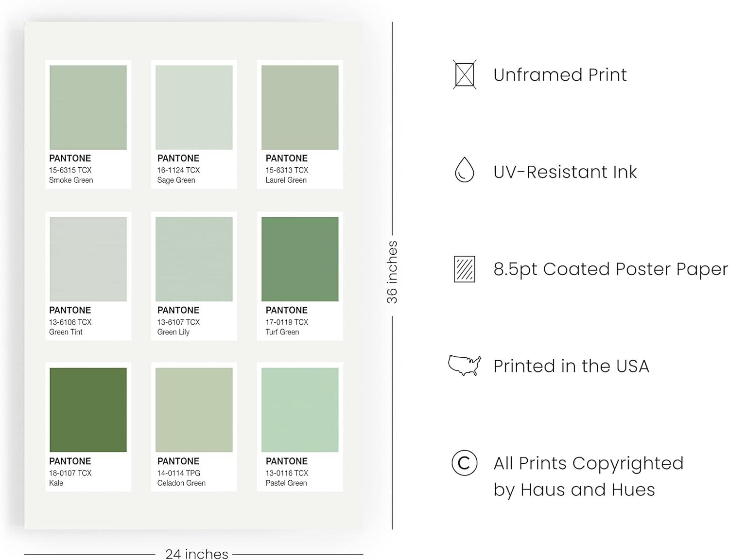This screenshot has width=729, height=560.
Task: Choose the Celadon Green color swatch
Action: [x=194, y=410]
